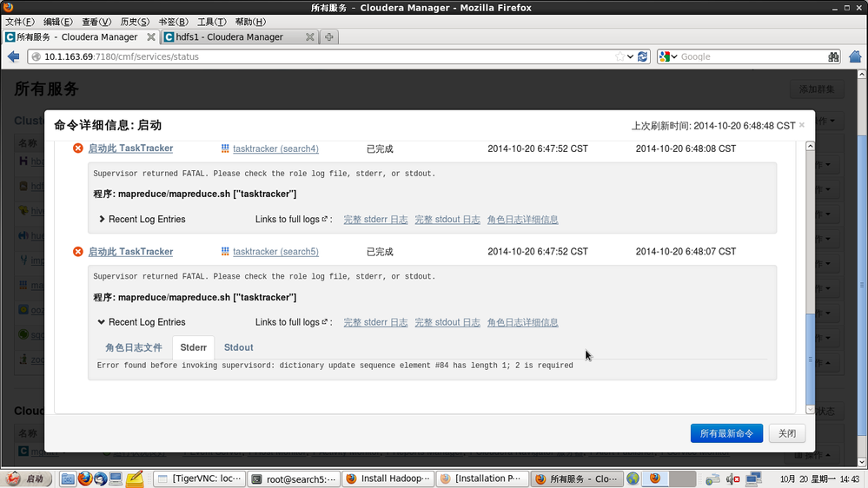
Task: Click the Google search input field
Action: (752, 56)
